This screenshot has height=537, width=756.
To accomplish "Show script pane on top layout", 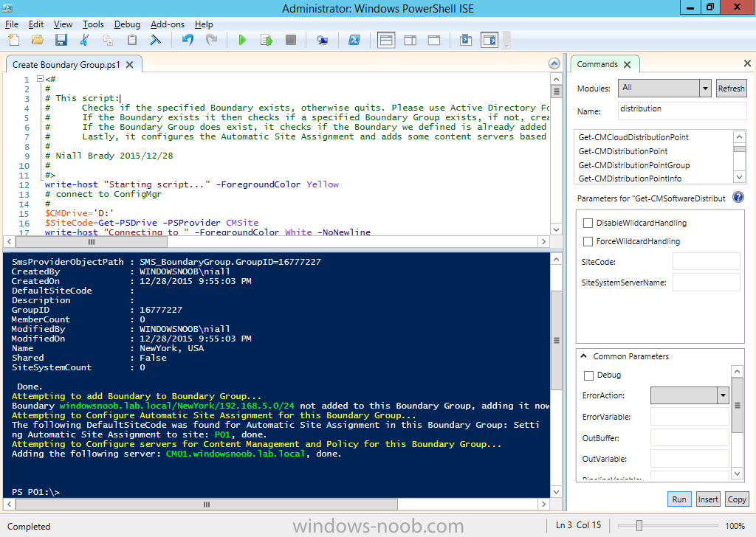I will [386, 40].
